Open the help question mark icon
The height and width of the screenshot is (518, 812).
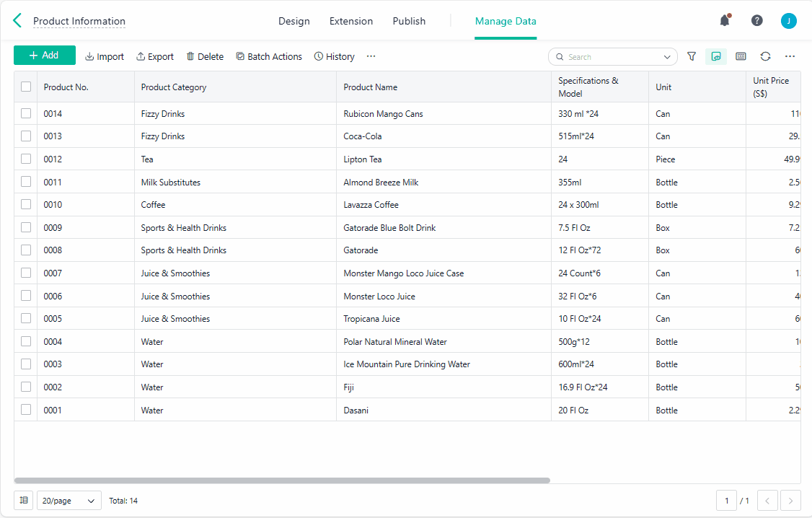click(756, 21)
